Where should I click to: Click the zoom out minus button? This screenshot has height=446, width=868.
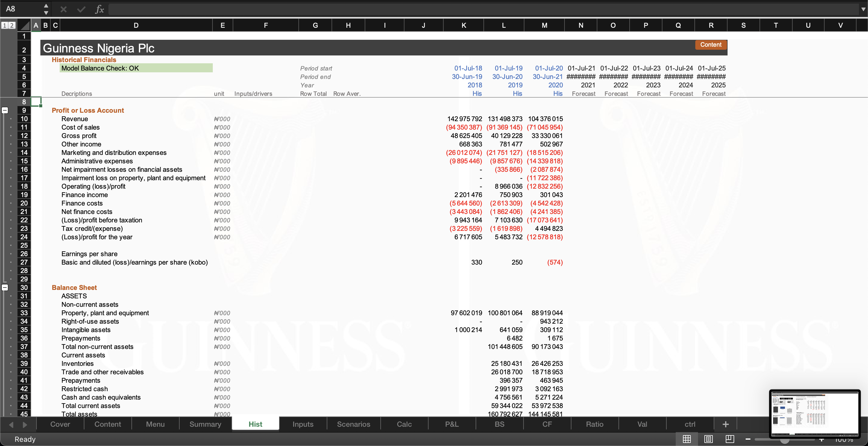point(748,439)
